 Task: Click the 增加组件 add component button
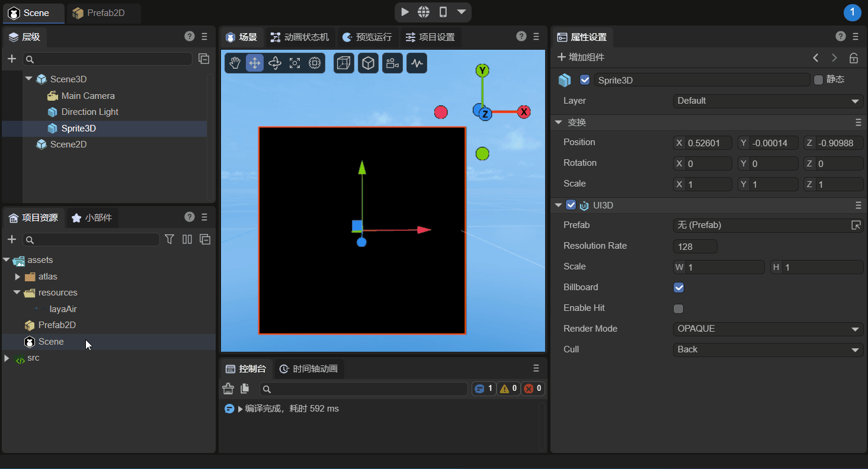click(581, 57)
